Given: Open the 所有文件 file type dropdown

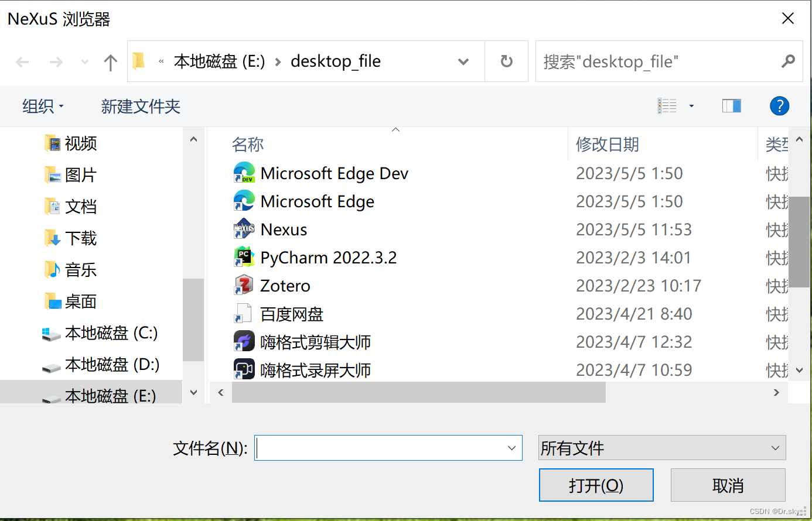Looking at the screenshot, I should pos(662,448).
